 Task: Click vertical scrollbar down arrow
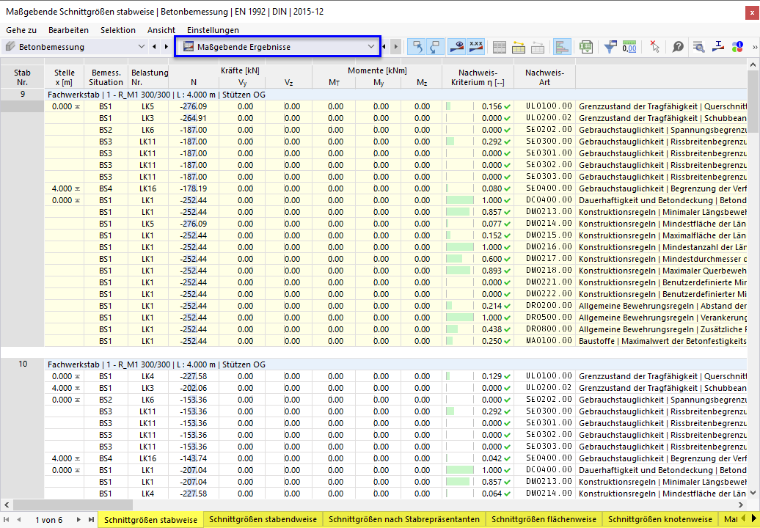click(x=753, y=493)
